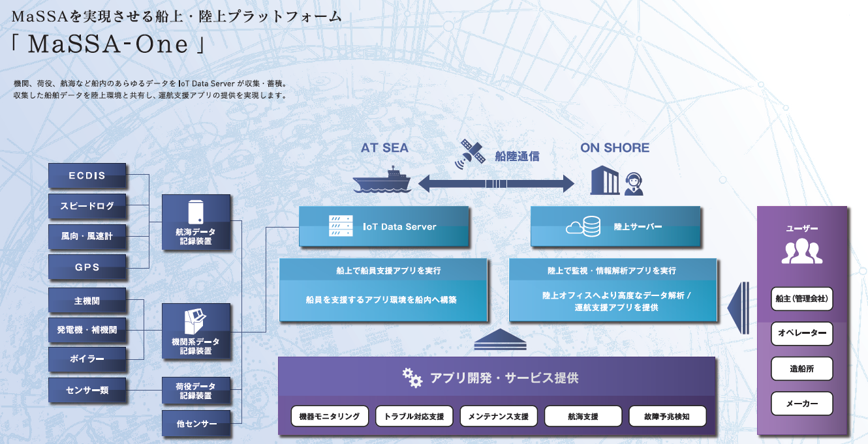Click the AT SEA heading
Image resolution: width=868 pixels, height=444 pixels.
click(384, 148)
